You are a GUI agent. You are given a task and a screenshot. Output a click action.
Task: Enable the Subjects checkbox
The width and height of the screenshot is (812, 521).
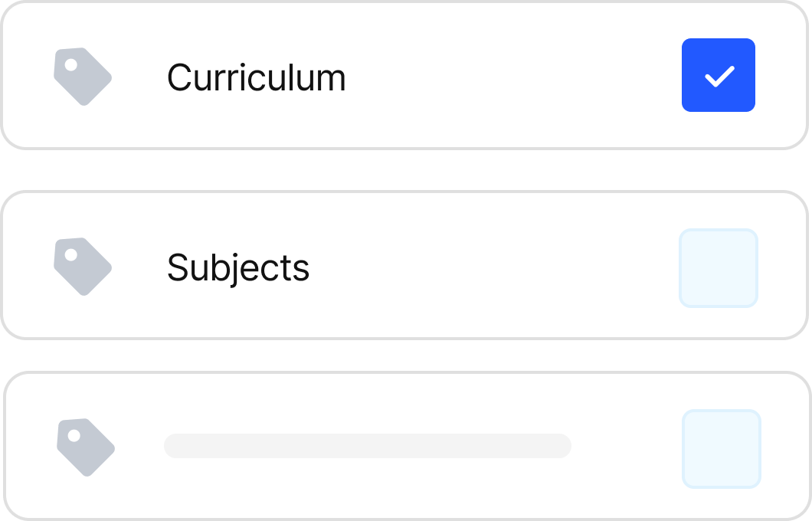click(x=719, y=267)
